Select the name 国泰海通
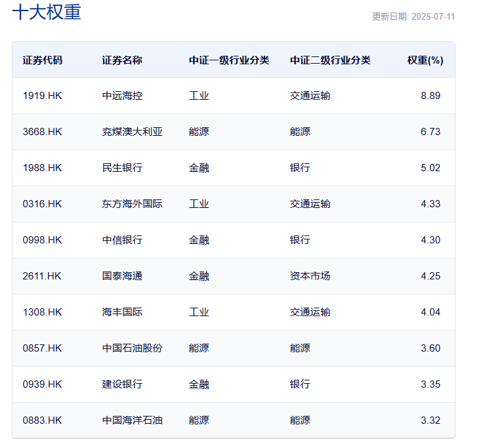Screen dimensions: 483x448 122,276
